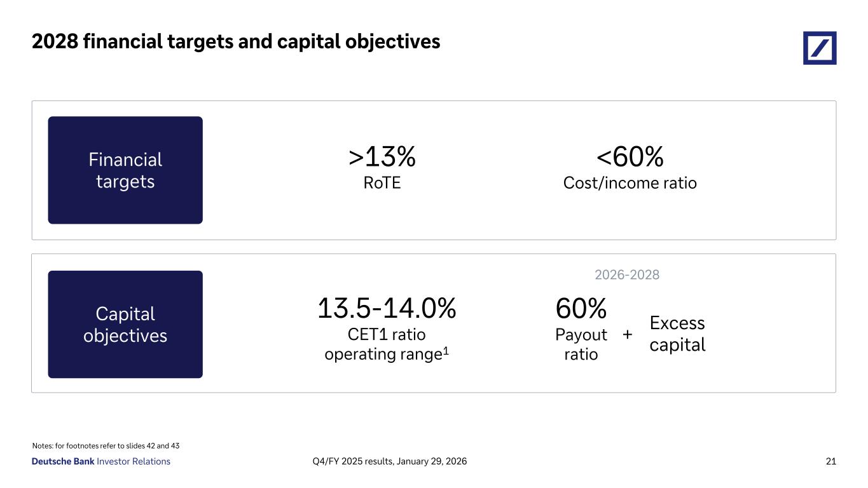Click the Deutsche Bank logo

[x=820, y=48]
